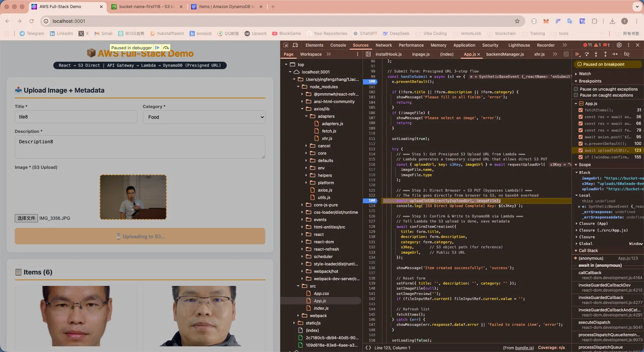Open bundle.js source link
Screen dimensions: 644x352
pos(524,348)
